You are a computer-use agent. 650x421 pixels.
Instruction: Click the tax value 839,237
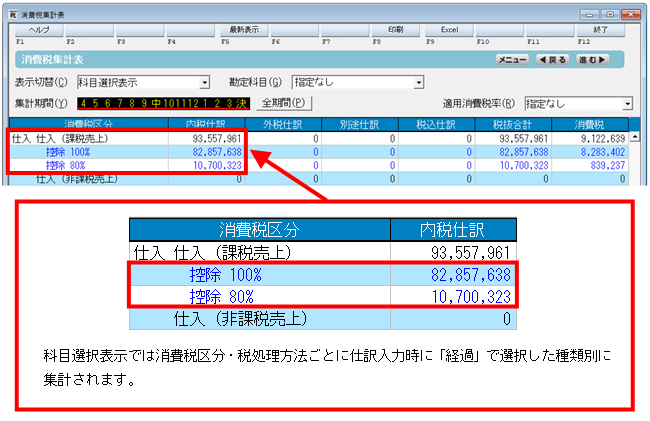coord(608,165)
